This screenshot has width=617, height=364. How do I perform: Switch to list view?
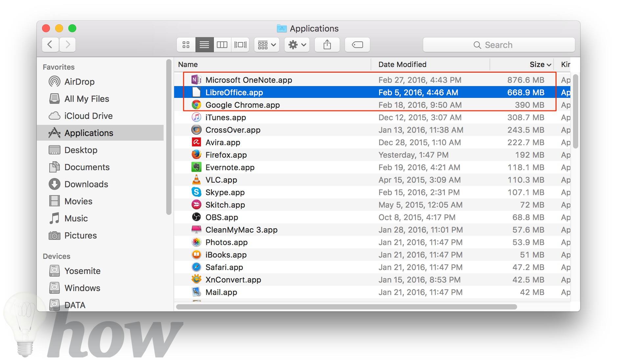(204, 45)
